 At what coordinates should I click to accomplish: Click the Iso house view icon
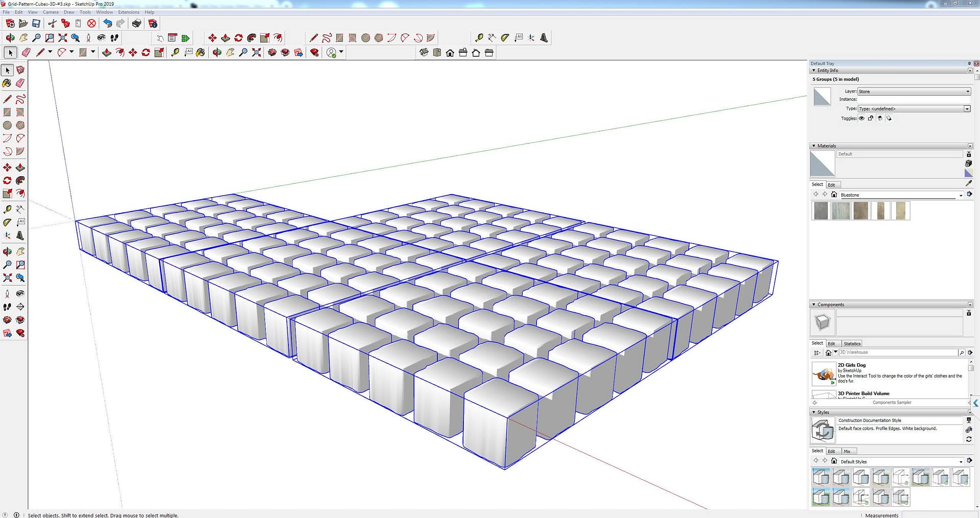(x=423, y=53)
